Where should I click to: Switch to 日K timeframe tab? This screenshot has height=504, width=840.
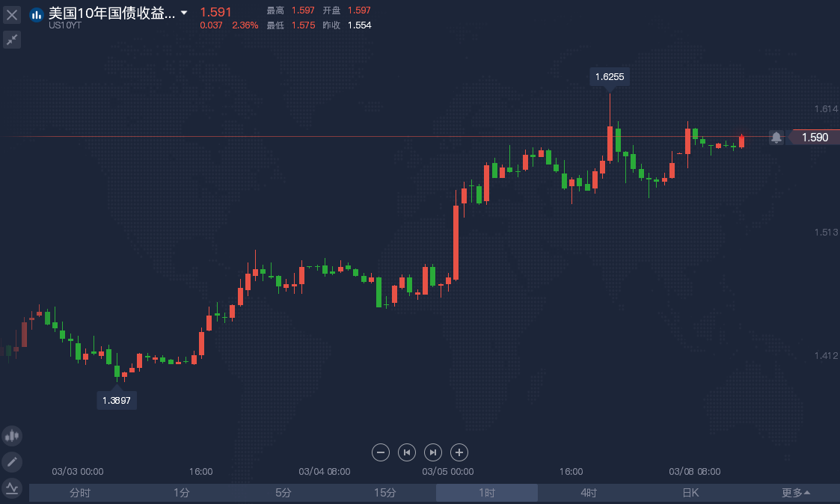(x=690, y=493)
